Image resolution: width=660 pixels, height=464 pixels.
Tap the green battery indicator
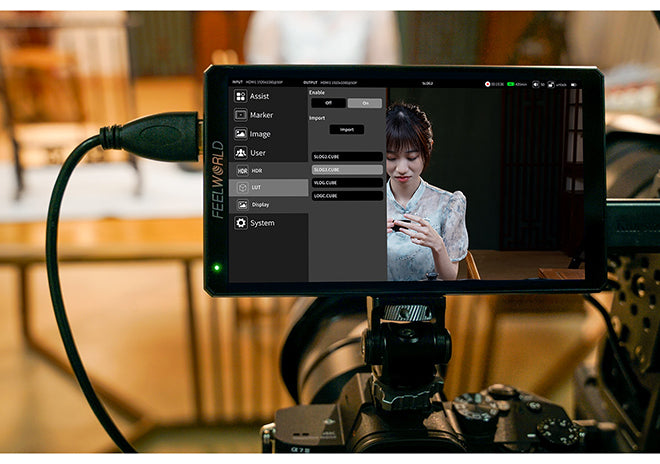(512, 84)
